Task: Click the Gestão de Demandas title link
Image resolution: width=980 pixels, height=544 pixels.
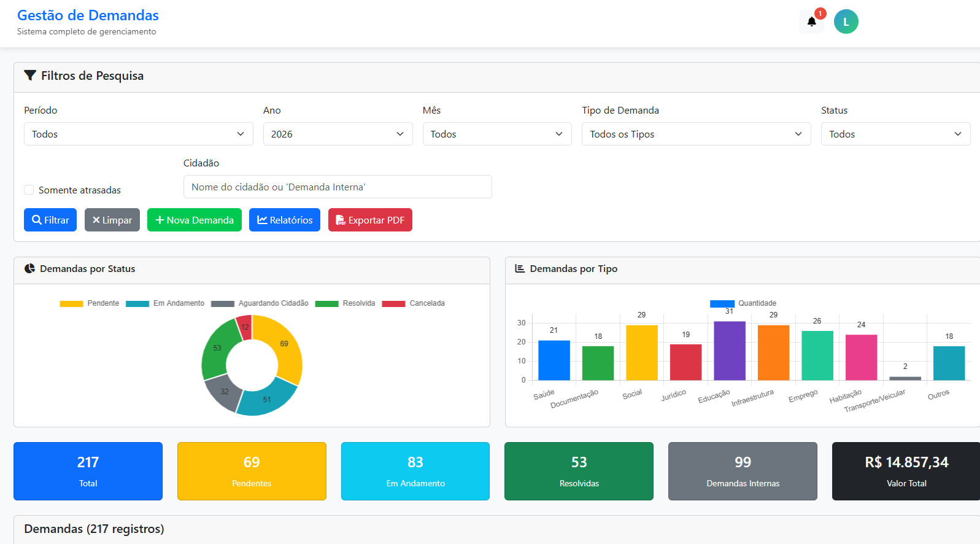Action: point(88,15)
